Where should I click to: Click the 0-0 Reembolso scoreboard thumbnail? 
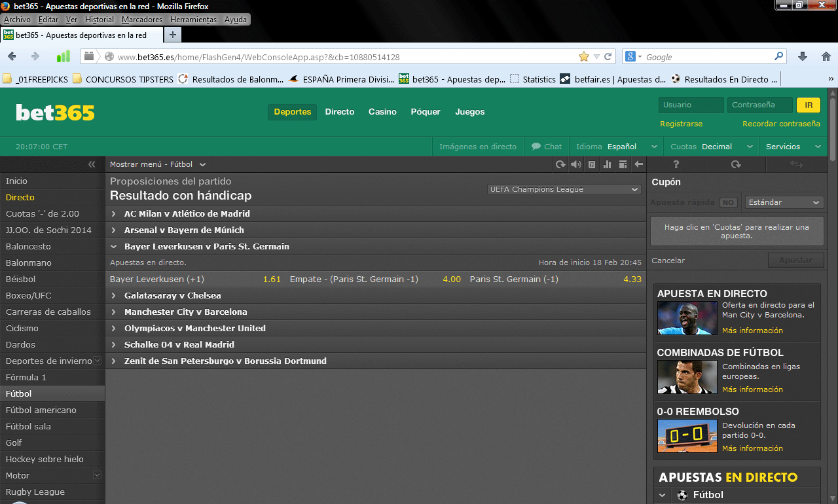click(x=687, y=436)
